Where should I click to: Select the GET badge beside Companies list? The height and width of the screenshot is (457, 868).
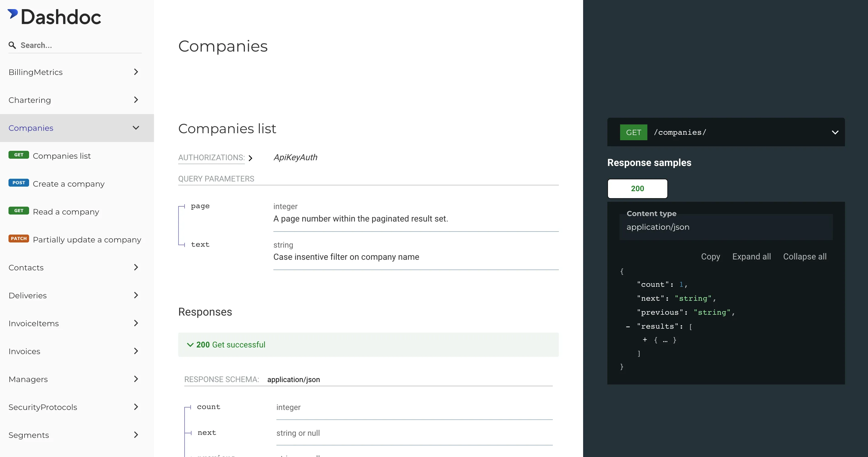[x=18, y=155]
